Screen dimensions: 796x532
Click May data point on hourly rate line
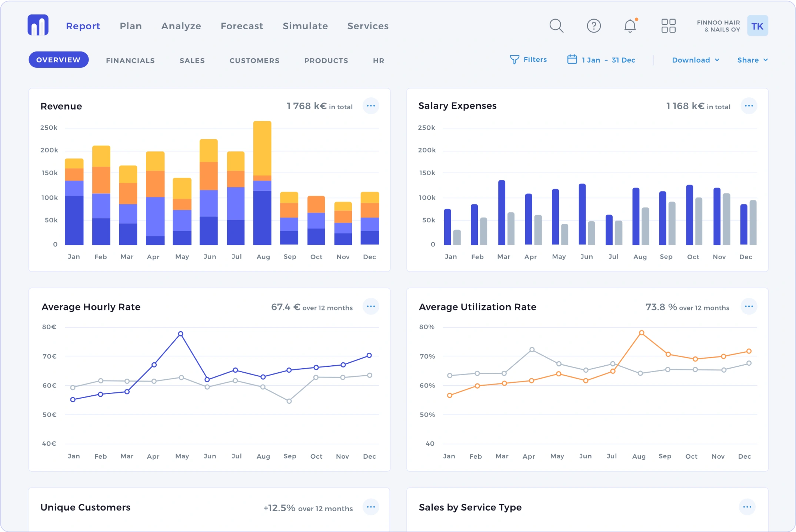coord(181,334)
